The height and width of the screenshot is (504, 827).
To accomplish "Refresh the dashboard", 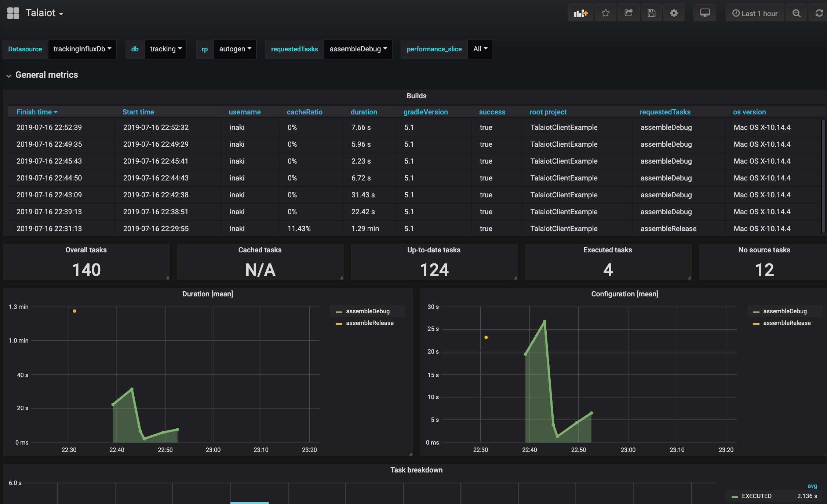I will (819, 13).
